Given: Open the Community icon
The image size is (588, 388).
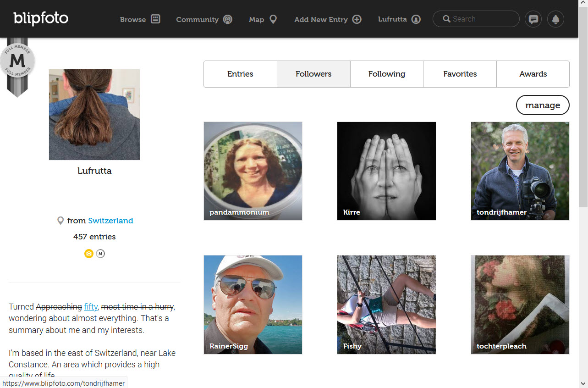Looking at the screenshot, I should click(x=228, y=19).
